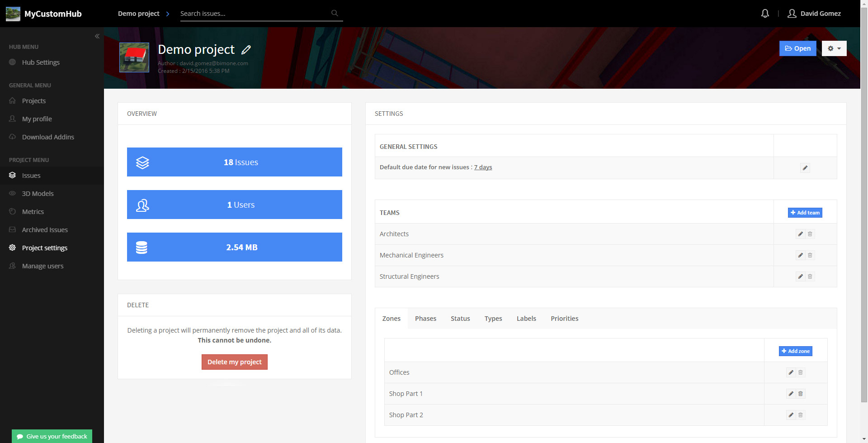Click the search magnifier icon
Image resolution: width=868 pixels, height=443 pixels.
pyautogui.click(x=335, y=13)
